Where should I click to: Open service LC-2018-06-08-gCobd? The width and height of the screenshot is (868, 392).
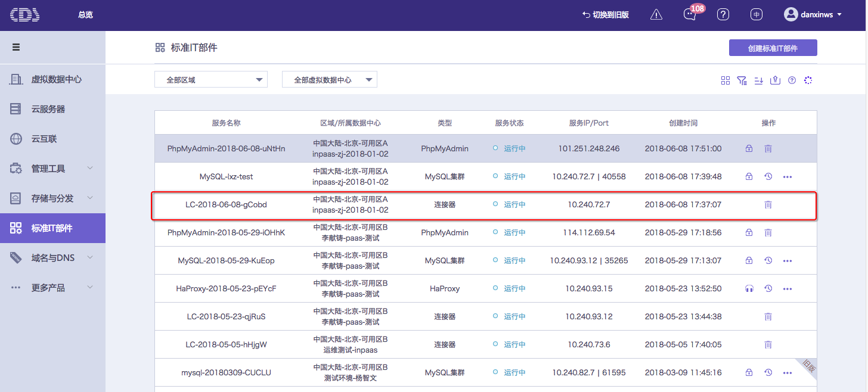coord(226,204)
